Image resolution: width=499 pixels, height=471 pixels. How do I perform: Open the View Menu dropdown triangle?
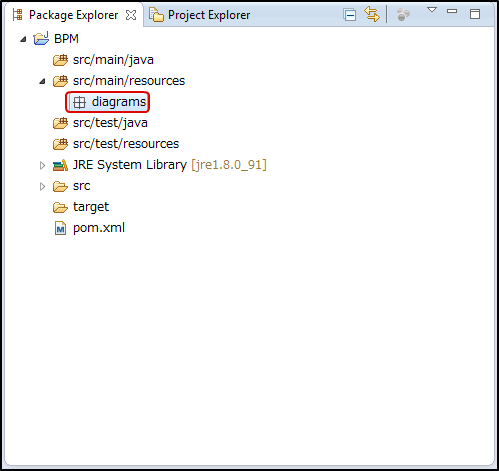432,10
